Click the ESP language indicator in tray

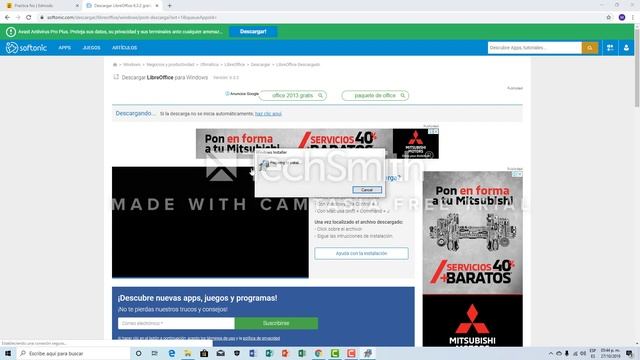coord(593,353)
